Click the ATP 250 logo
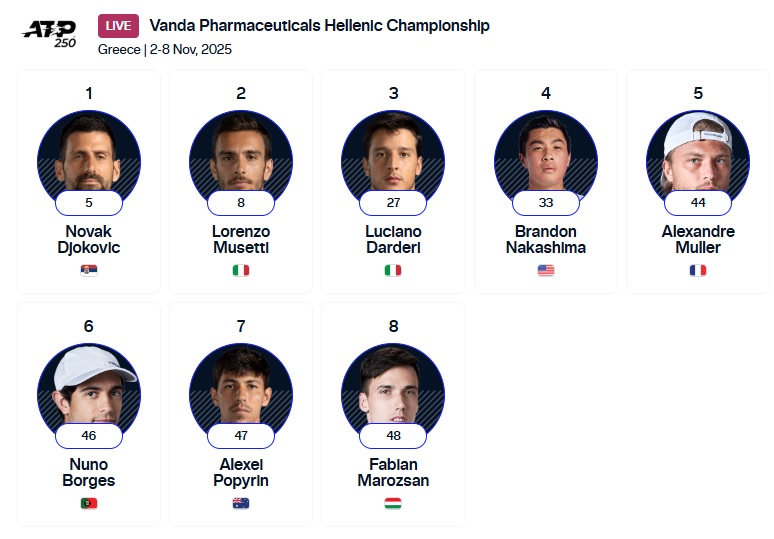774x539 pixels. tap(49, 32)
